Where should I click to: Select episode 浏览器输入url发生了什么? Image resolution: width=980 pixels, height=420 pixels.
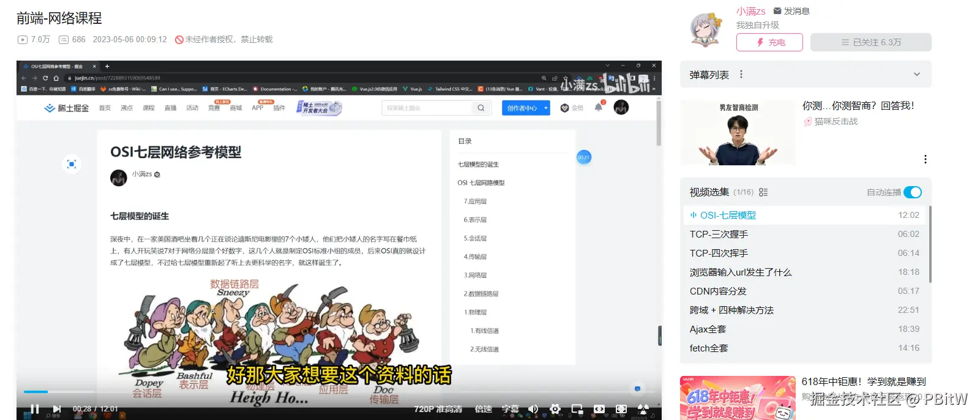tap(805, 272)
